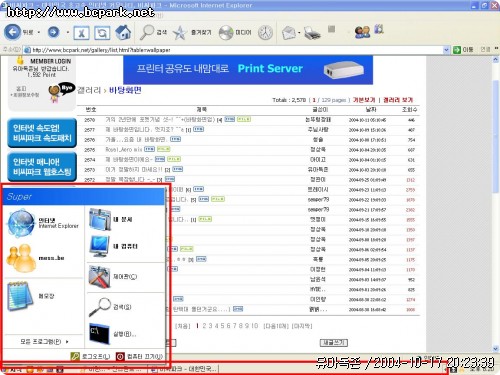Go back using the Back arrow button
500x375 pixels.
pos(13,32)
